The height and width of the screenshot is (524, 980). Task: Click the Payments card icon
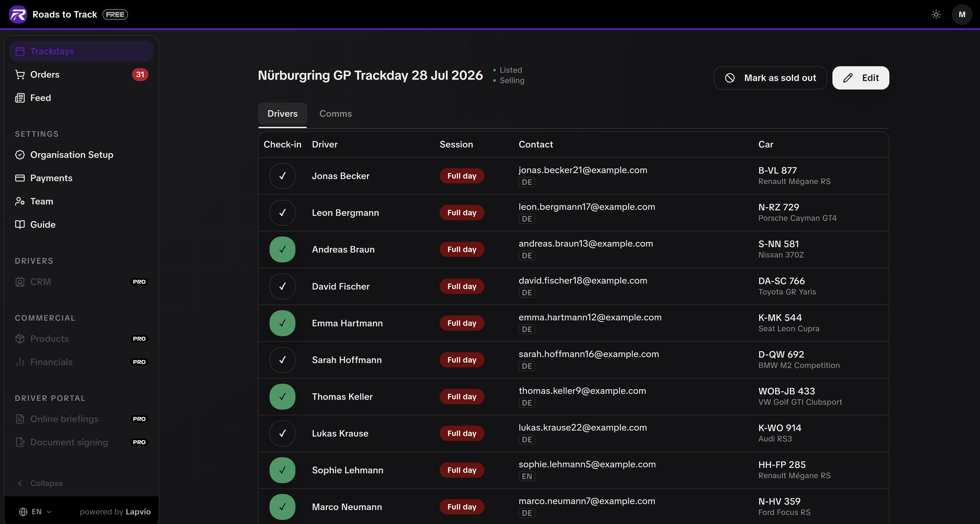20,178
